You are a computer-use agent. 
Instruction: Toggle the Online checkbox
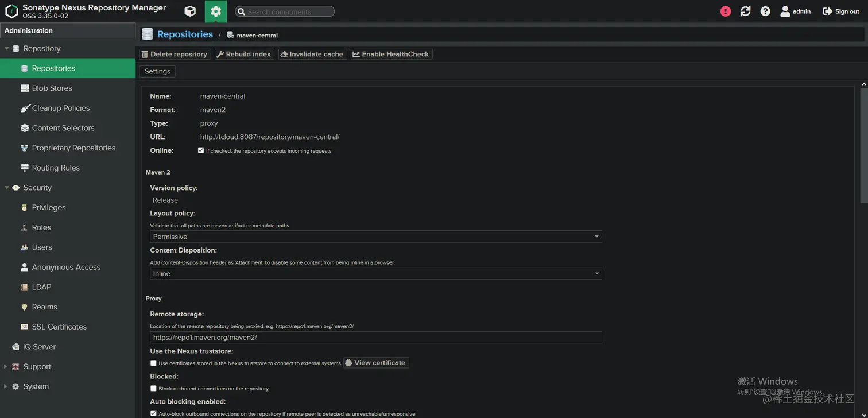(x=201, y=150)
